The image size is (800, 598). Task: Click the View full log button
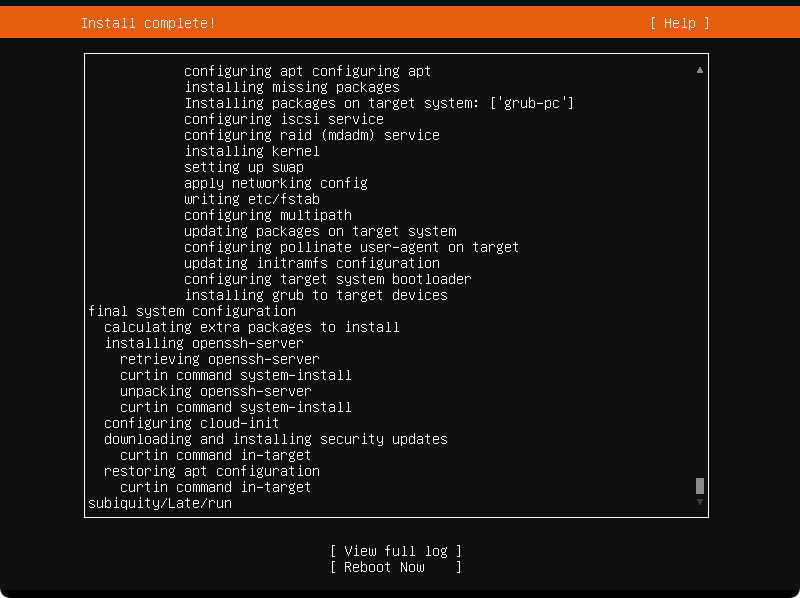395,551
